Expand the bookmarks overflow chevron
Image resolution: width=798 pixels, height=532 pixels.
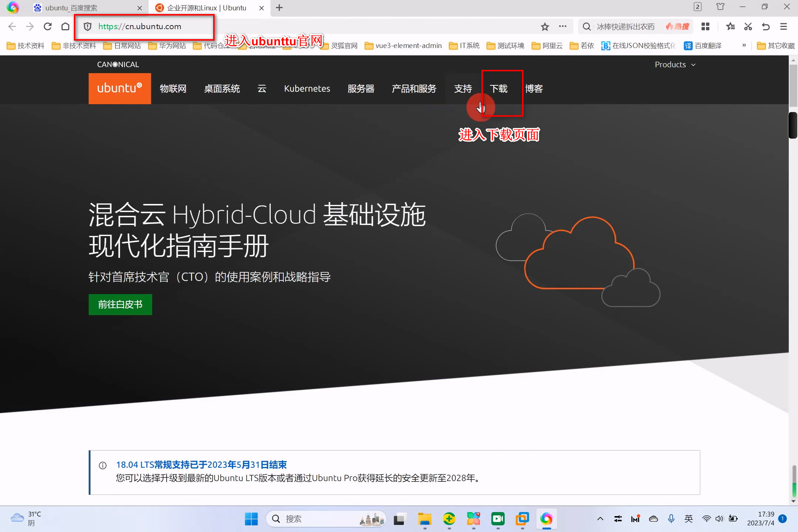pos(744,45)
